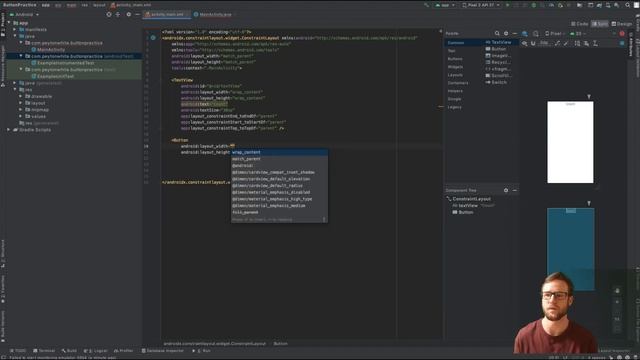Open Palette gear settings
Screen dimensions: 640x360
click(506, 33)
